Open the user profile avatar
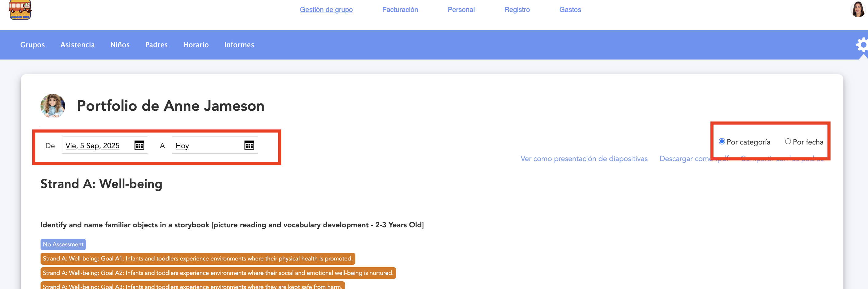868x289 pixels. 858,9
